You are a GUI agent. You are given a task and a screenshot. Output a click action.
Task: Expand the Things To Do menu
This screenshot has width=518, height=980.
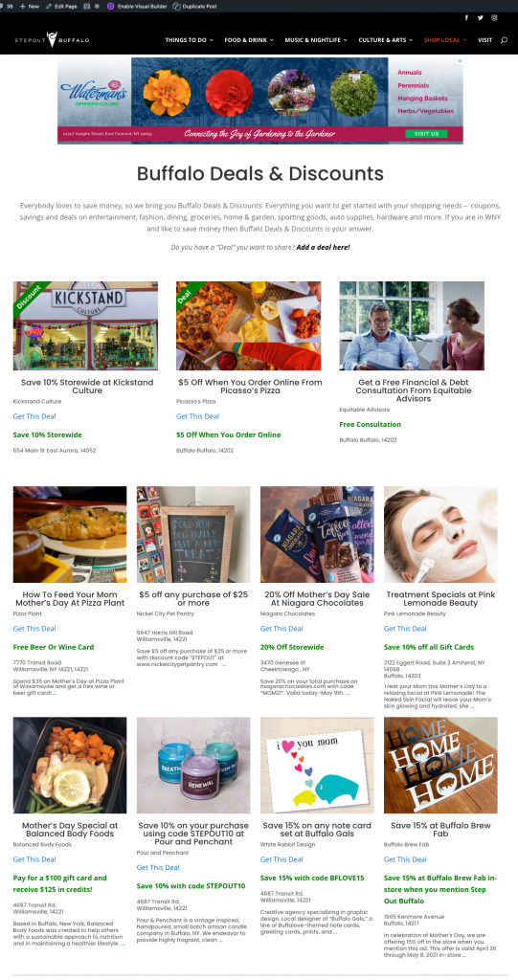189,40
